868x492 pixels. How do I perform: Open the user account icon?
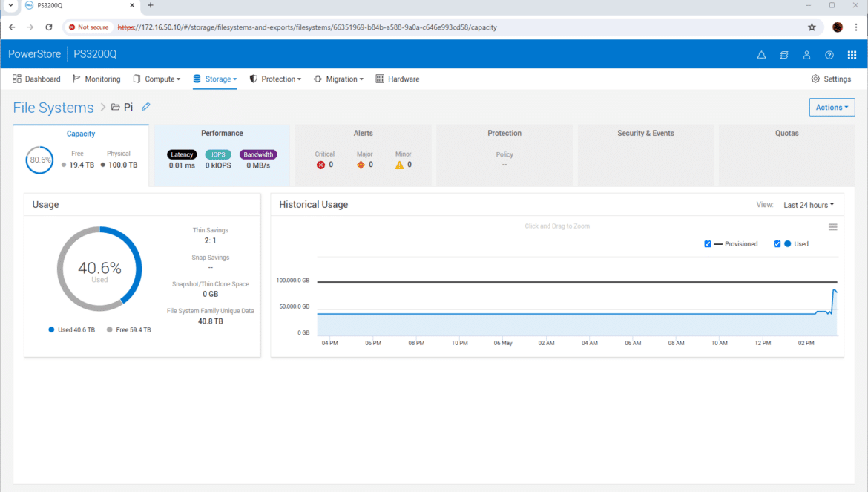[x=806, y=55]
